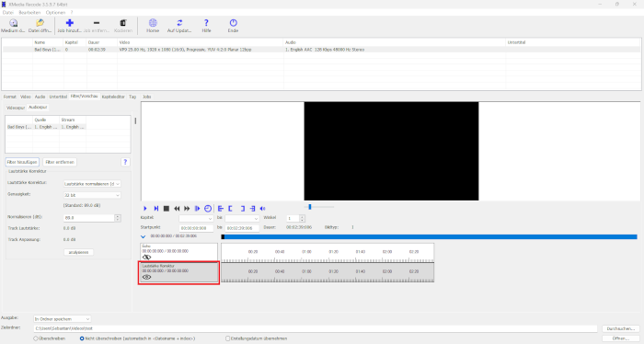
Task: Click the analysieren button
Action: pos(78,252)
